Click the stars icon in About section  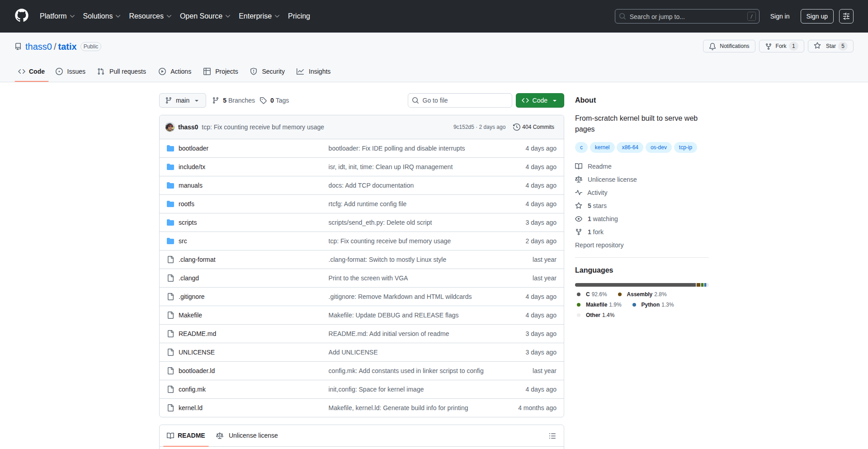pyautogui.click(x=579, y=206)
